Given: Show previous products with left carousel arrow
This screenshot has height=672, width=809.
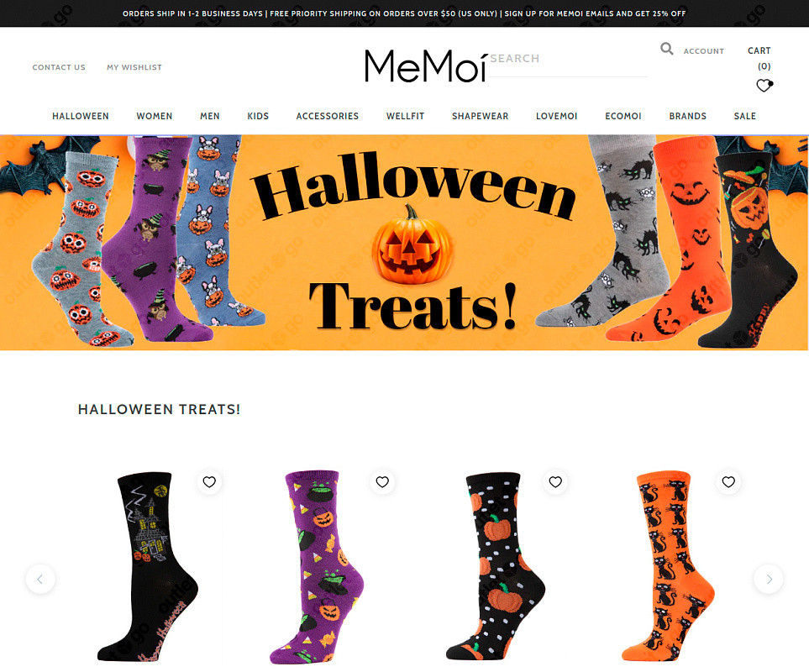Looking at the screenshot, I should coord(40,579).
